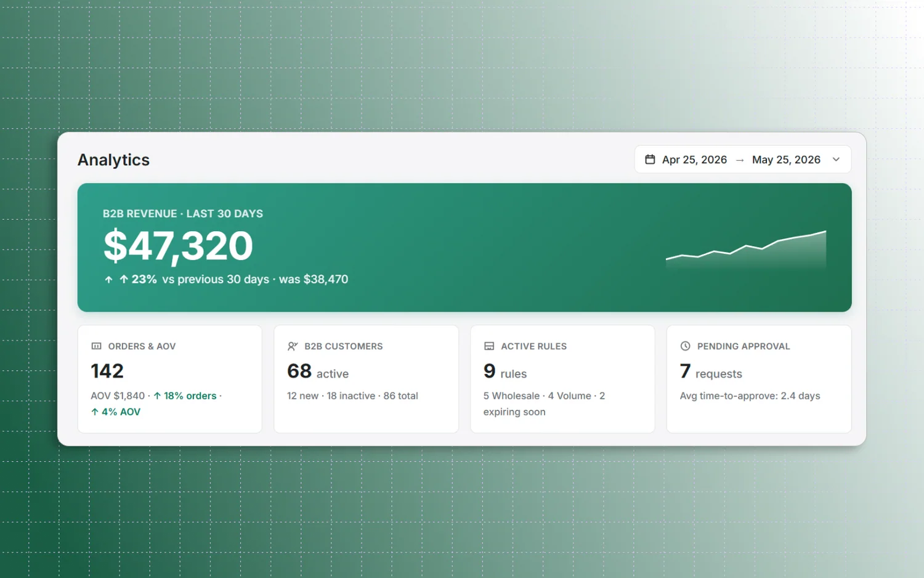
Task: Click the 68 active customers value
Action: [318, 372]
